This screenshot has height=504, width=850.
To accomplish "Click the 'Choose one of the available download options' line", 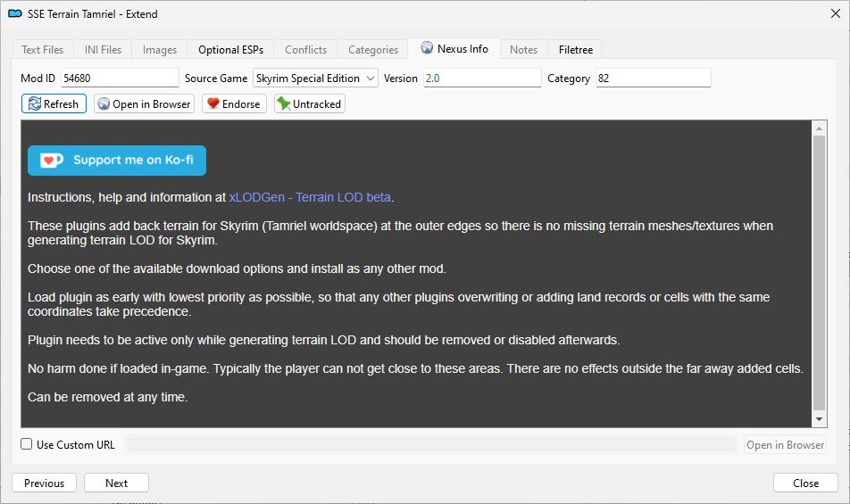I will tap(237, 269).
